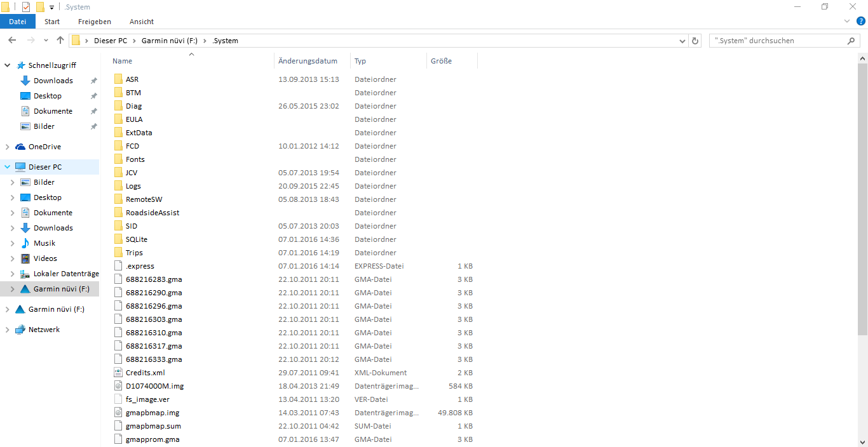Screen dimensions: 868x447
Task: Select the file gmapprom.gma
Action: (153, 439)
